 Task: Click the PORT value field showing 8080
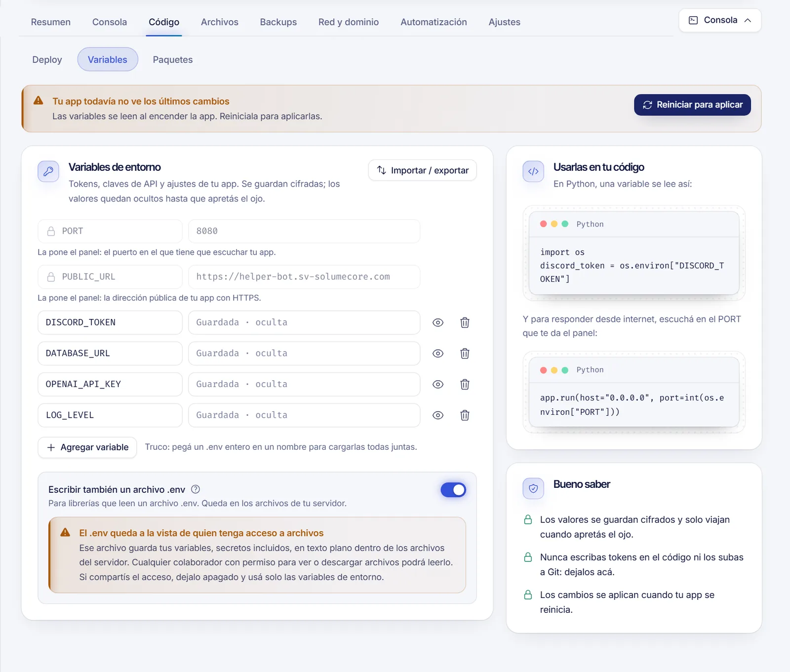[304, 231]
